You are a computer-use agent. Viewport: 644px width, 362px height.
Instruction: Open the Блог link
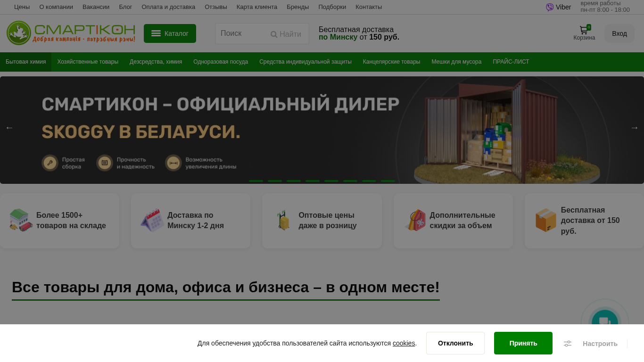tap(125, 7)
